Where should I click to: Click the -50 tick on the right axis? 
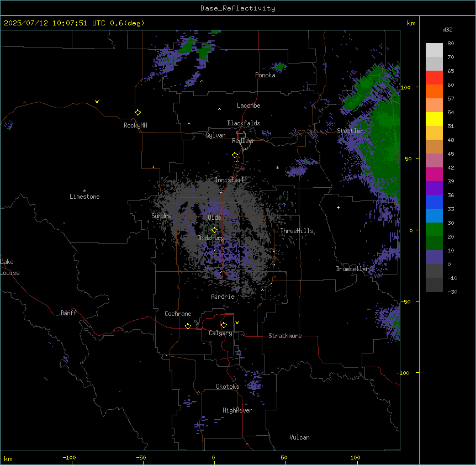click(x=405, y=302)
